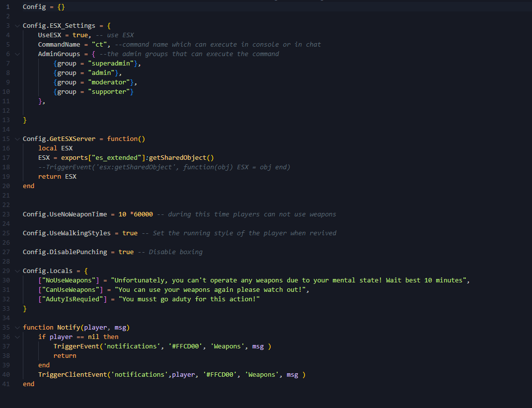The width and height of the screenshot is (532, 408).
Task: Click the 'true' value after UseESX
Action: pos(80,35)
